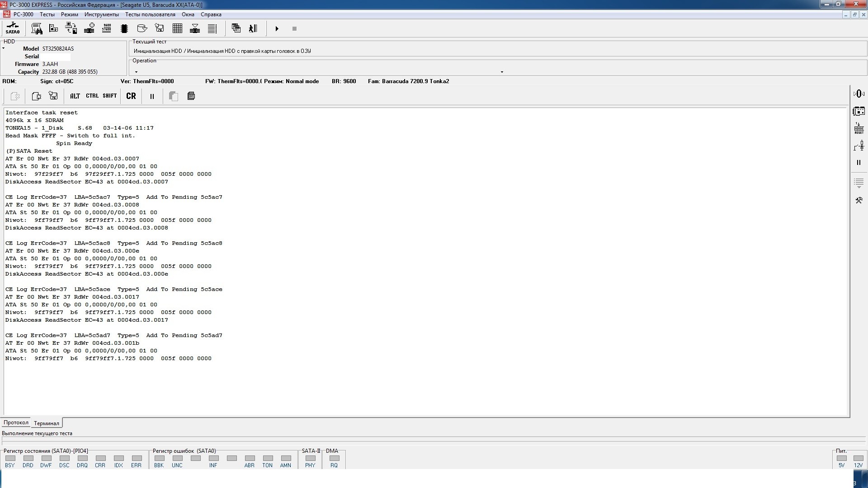The image size is (868, 488).
Task: Click the zero-between-arrows icon in right sidebar
Action: 859,94
